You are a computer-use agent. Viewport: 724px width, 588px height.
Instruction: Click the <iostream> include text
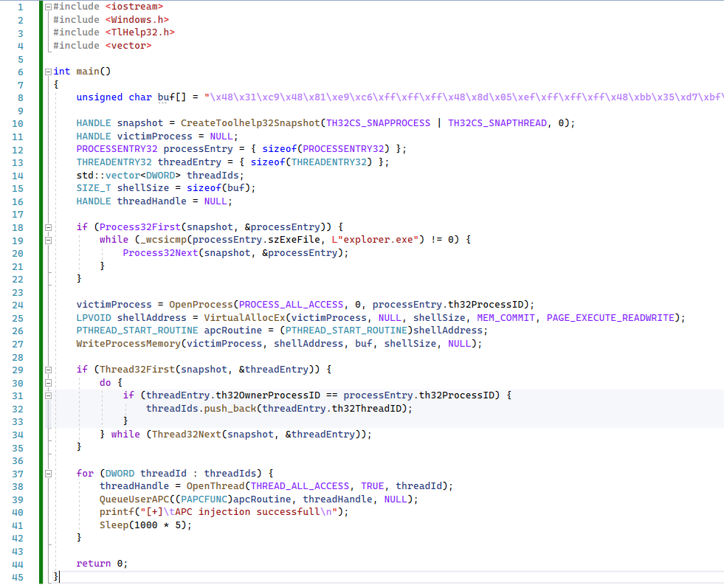point(134,7)
